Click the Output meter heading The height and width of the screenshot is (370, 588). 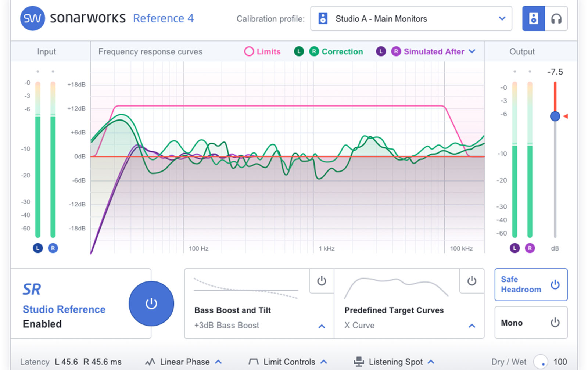click(522, 51)
